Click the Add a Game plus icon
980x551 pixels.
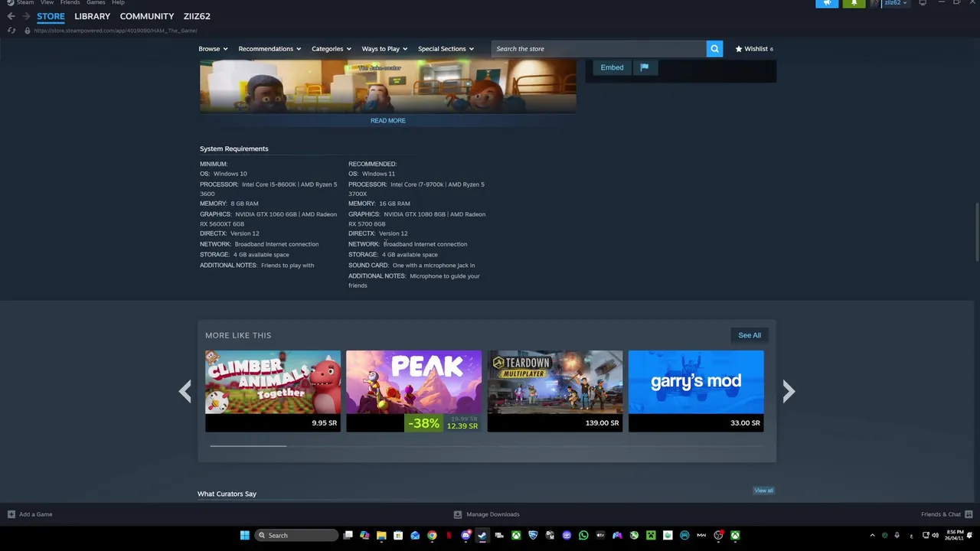pos(11,514)
